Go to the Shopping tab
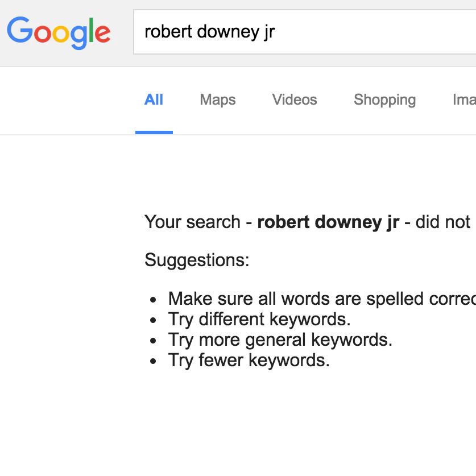The height and width of the screenshot is (476, 476). pyautogui.click(x=384, y=100)
